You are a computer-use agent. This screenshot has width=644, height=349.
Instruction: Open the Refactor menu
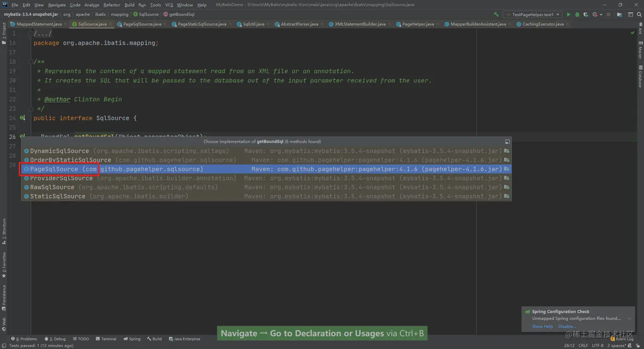[112, 5]
